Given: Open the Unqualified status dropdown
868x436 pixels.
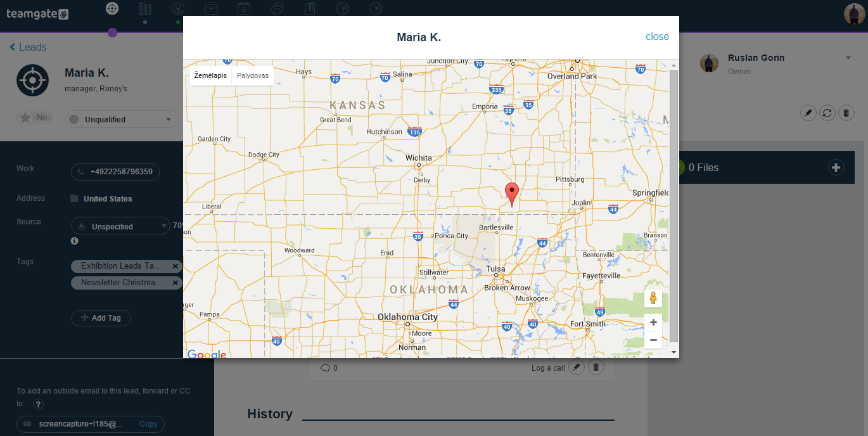Looking at the screenshot, I should [122, 119].
